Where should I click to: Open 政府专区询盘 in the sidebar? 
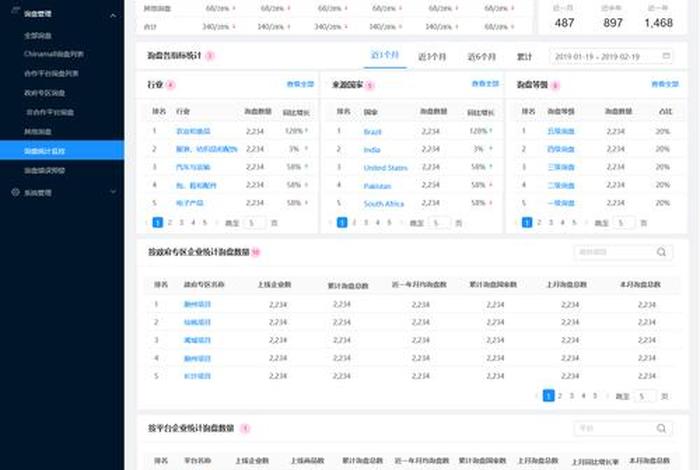45,93
